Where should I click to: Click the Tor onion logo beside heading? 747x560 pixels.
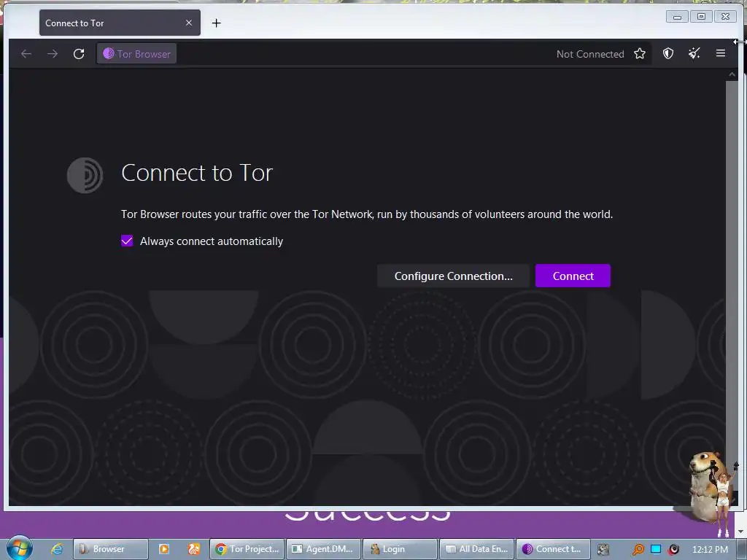[x=85, y=175]
